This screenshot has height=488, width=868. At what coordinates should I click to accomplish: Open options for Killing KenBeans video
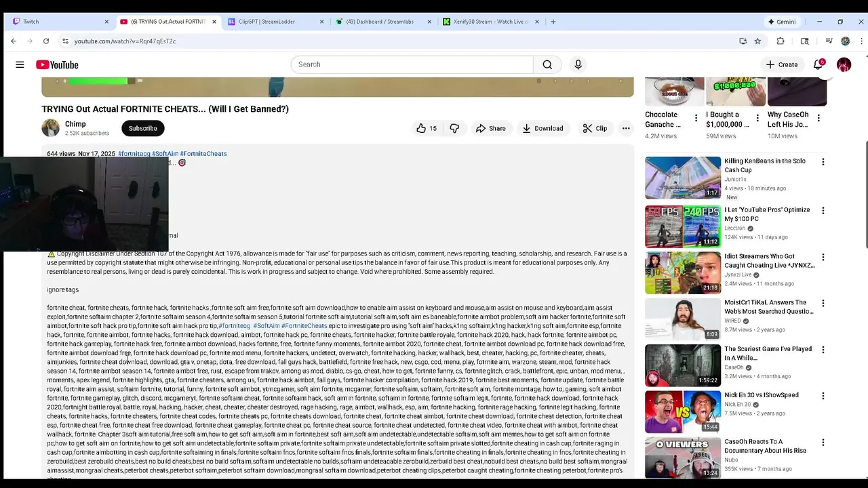tap(823, 162)
